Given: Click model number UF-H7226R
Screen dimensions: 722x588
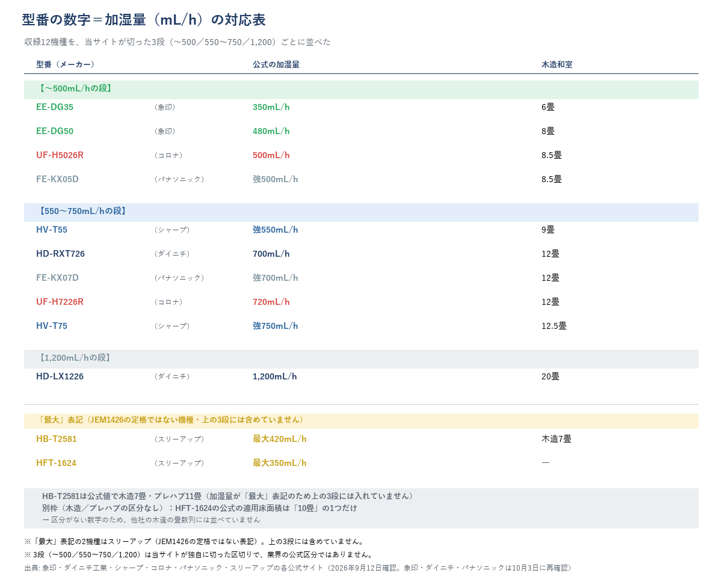Looking at the screenshot, I should (x=60, y=302).
